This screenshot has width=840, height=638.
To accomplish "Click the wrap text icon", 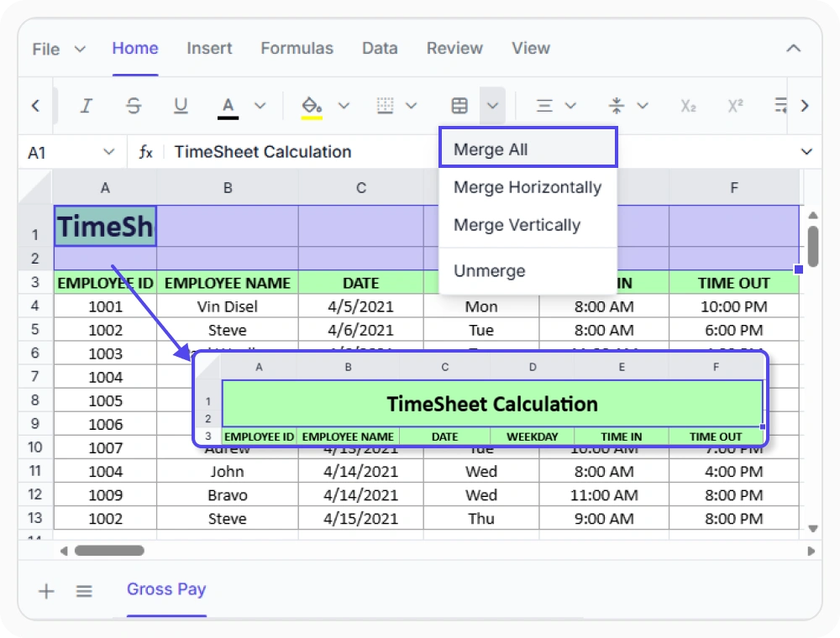I will tap(781, 106).
